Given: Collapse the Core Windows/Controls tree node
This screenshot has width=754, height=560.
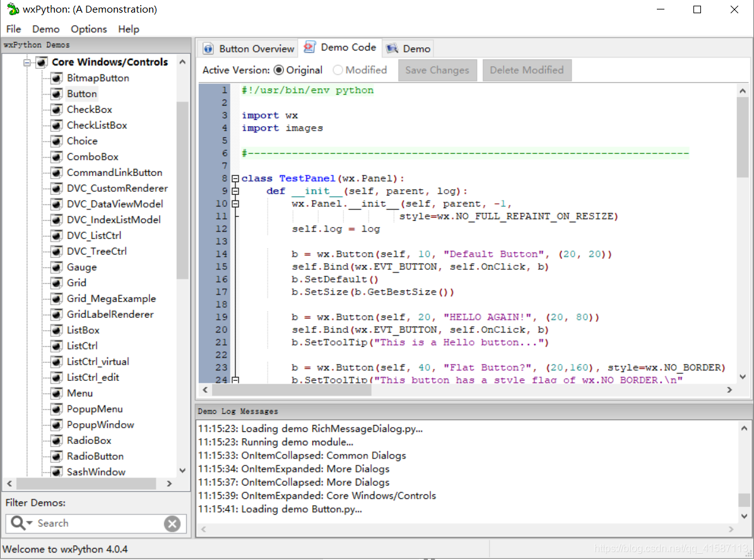Looking at the screenshot, I should click(x=27, y=62).
